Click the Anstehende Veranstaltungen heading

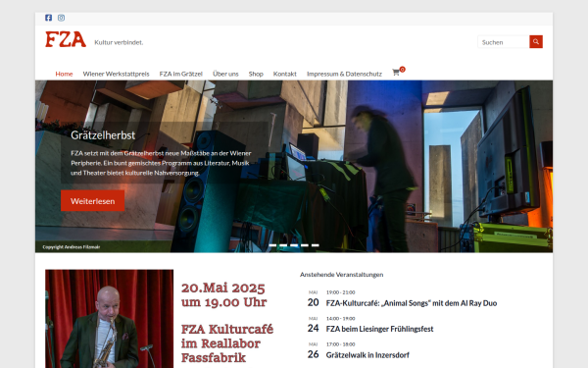coord(342,275)
